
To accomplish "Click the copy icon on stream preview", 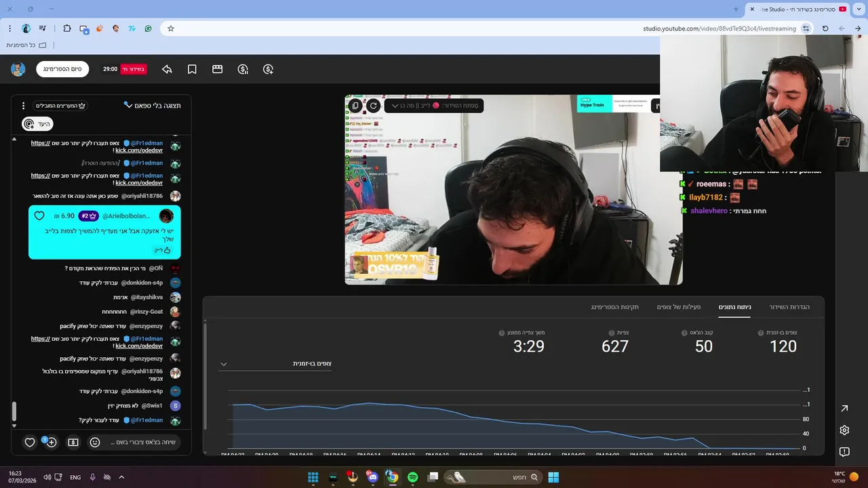I will pos(355,106).
